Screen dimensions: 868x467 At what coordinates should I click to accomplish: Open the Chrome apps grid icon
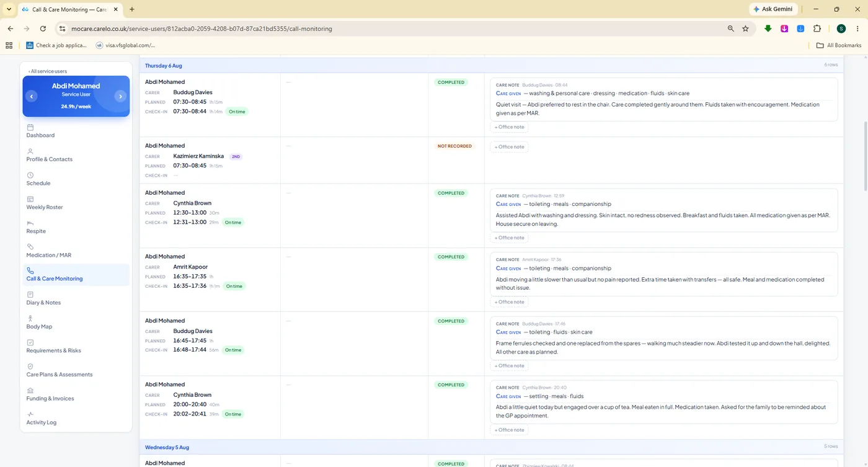pyautogui.click(x=9, y=45)
